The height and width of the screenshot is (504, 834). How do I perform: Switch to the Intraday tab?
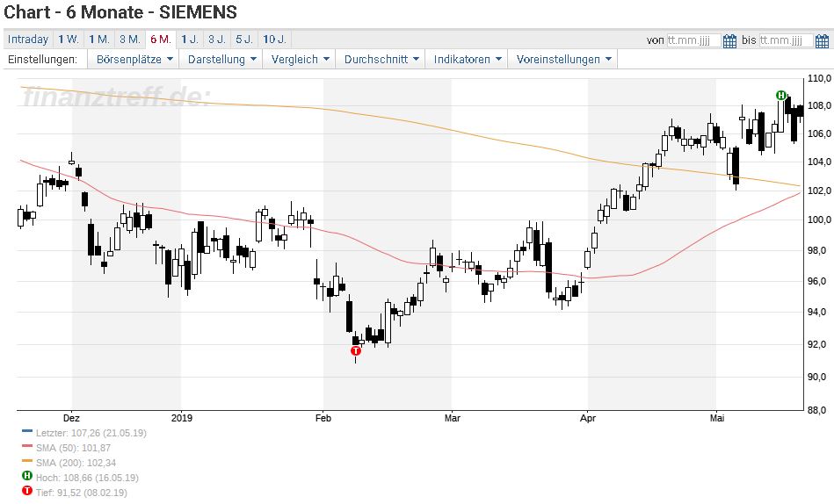[27, 40]
